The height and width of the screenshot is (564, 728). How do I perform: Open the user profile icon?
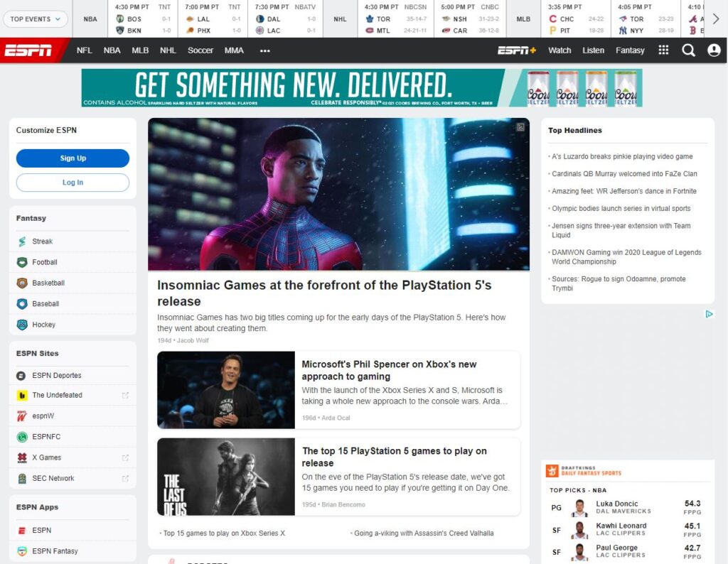(714, 50)
